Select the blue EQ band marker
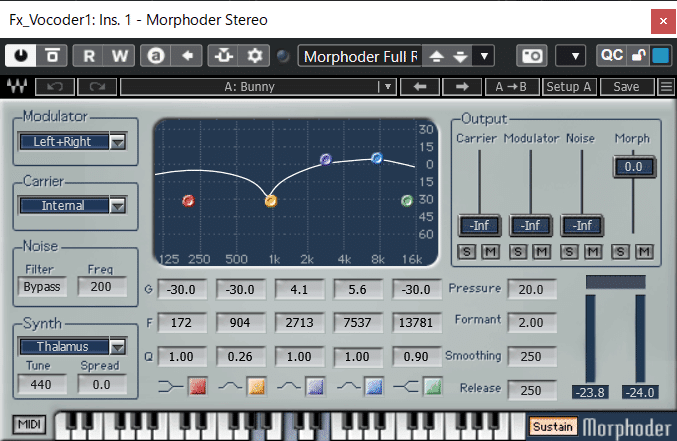This screenshot has height=441, width=677. (x=377, y=158)
